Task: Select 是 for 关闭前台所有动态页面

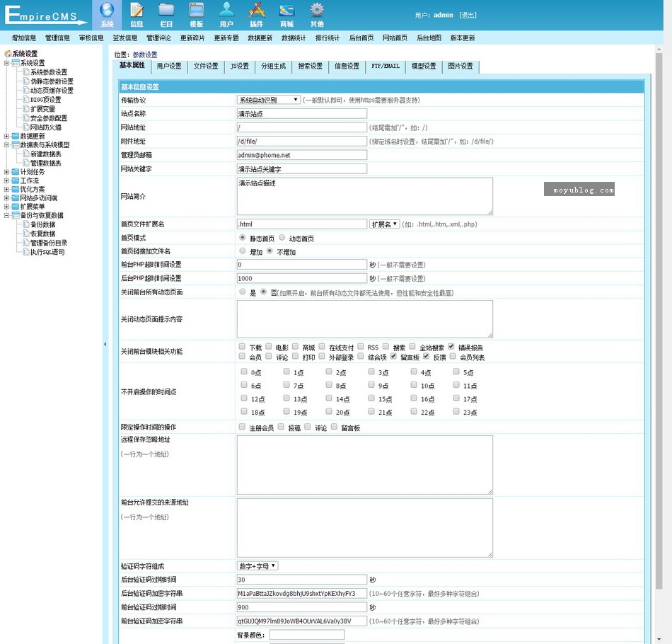Action: coord(243,292)
